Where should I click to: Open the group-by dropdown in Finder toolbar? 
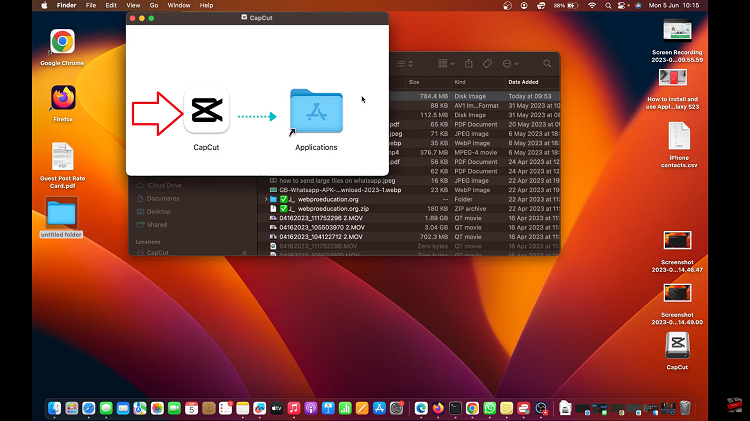pyautogui.click(x=446, y=64)
